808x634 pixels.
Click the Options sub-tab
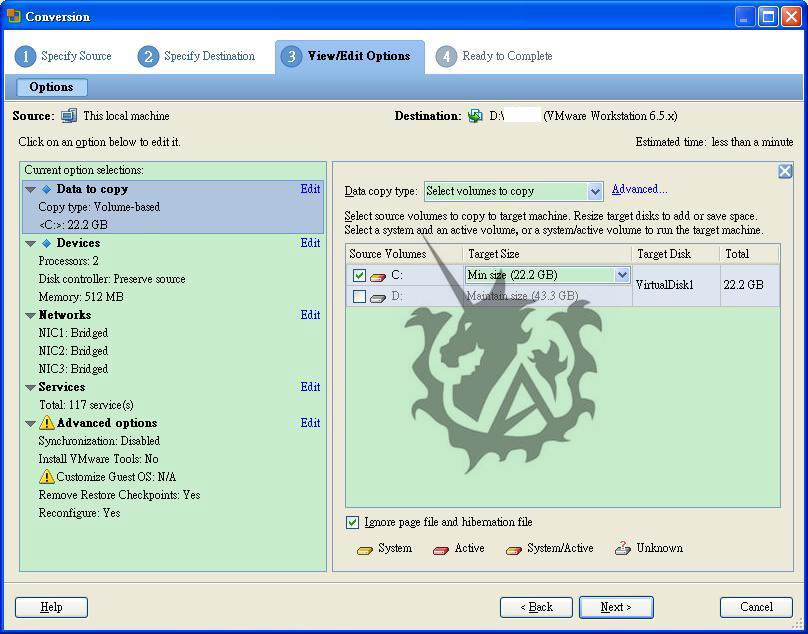coord(52,87)
